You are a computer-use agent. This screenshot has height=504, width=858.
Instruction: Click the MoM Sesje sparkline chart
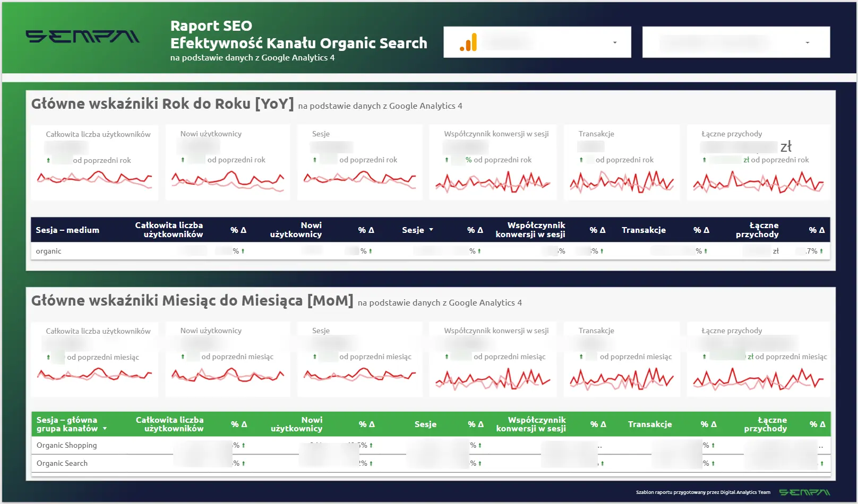click(359, 375)
